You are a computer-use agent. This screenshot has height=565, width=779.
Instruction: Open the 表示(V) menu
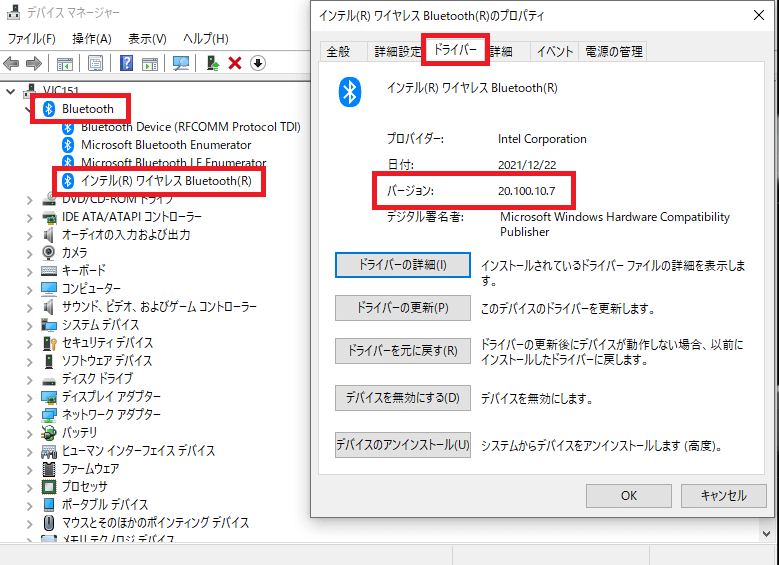point(147,38)
